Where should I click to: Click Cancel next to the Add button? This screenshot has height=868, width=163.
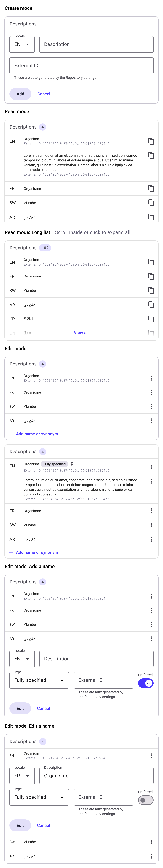(44, 94)
